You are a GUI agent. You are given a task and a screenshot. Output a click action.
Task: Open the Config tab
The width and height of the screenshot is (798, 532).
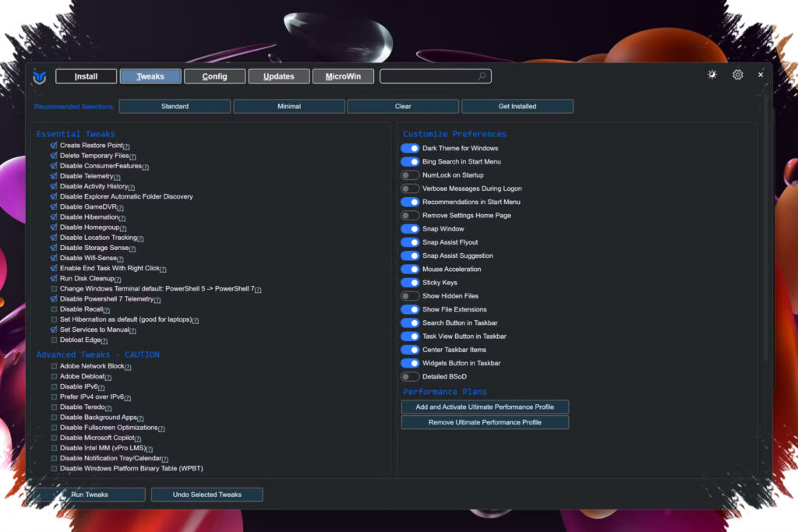click(x=214, y=76)
